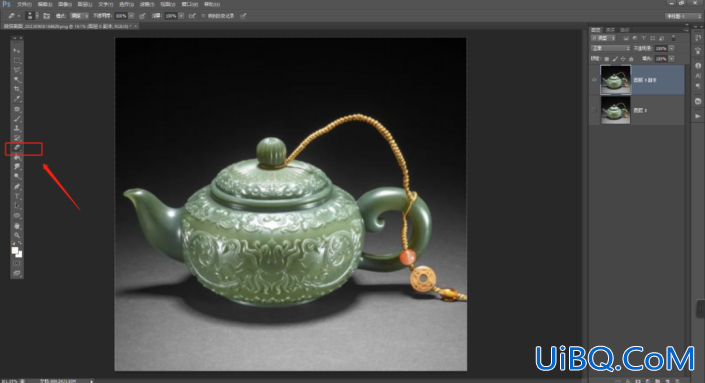Select the Brush tool
This screenshot has width=705, height=383.
click(17, 119)
